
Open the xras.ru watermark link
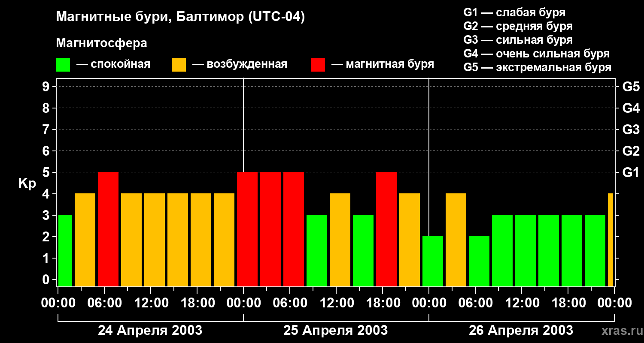(620, 331)
